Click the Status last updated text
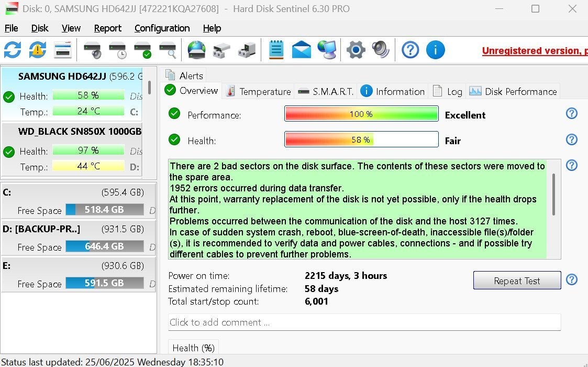 click(112, 362)
